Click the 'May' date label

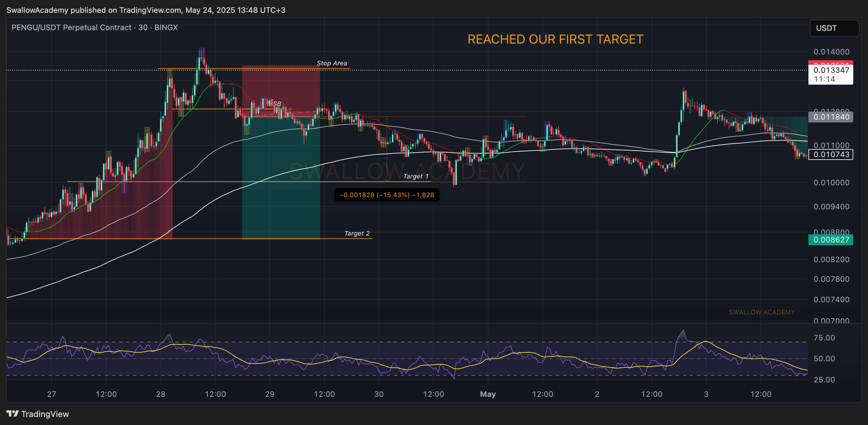(x=488, y=394)
